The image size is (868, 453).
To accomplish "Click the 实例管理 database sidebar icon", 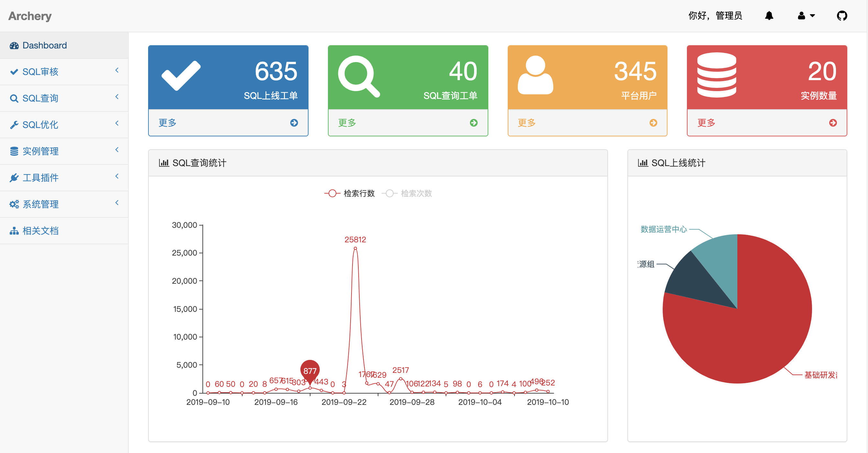I will click(x=14, y=152).
